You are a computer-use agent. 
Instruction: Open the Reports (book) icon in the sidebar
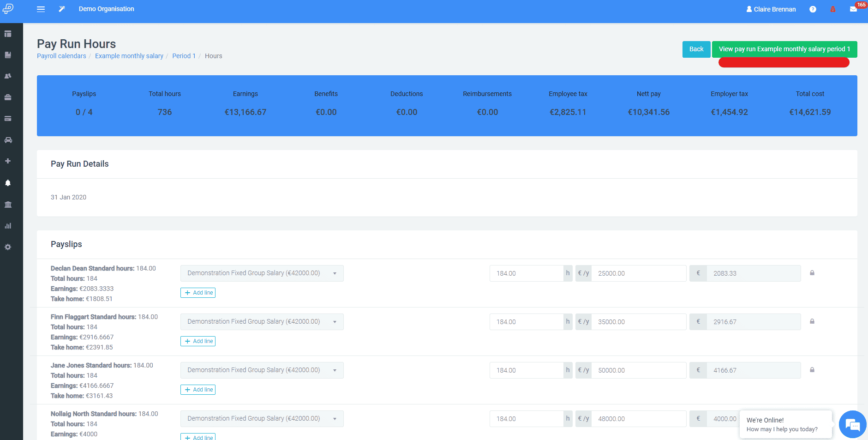point(8,54)
